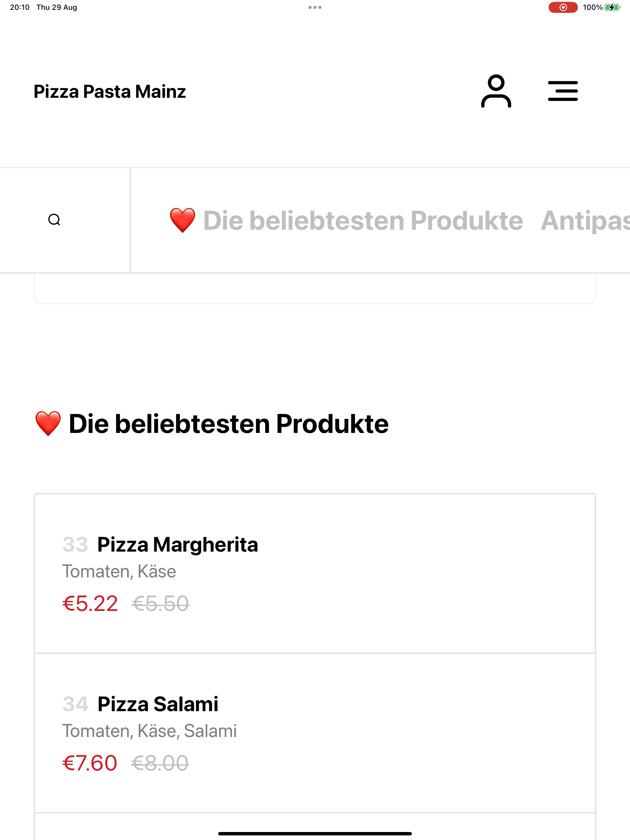The width and height of the screenshot is (630, 840).
Task: Switch to the Antipasti category tab
Action: (x=585, y=220)
